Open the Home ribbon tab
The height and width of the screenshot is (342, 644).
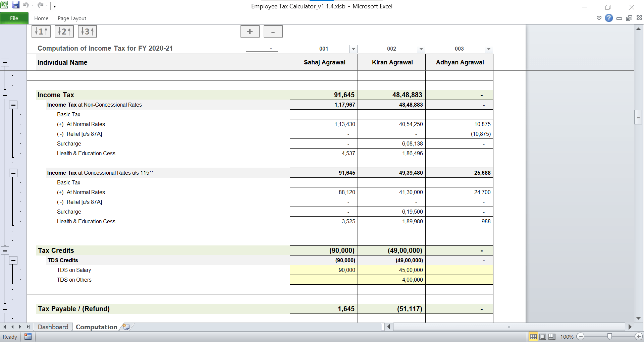point(41,18)
